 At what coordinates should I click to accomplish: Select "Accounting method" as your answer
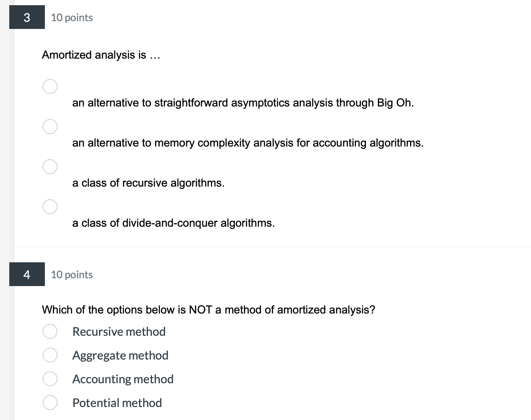(50, 379)
